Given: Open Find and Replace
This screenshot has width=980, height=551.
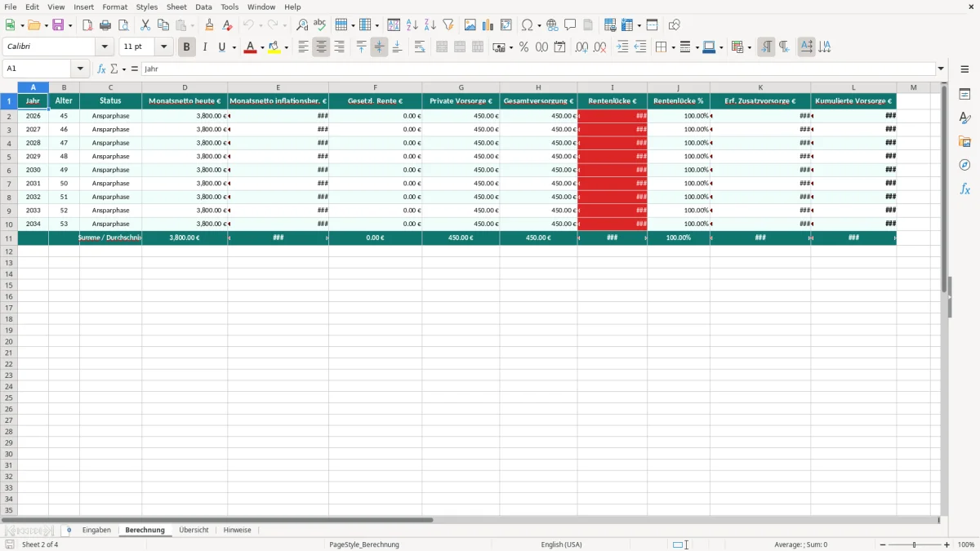Looking at the screenshot, I should coord(302,25).
